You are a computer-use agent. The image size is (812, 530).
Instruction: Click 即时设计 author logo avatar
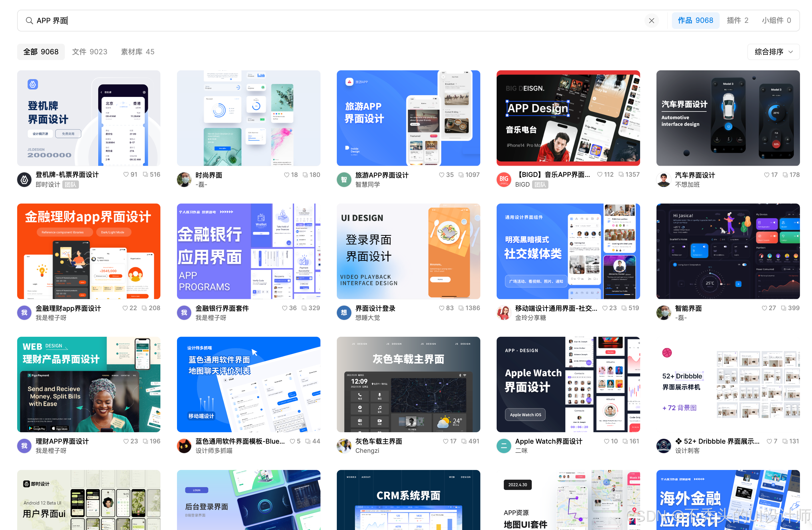(24, 180)
